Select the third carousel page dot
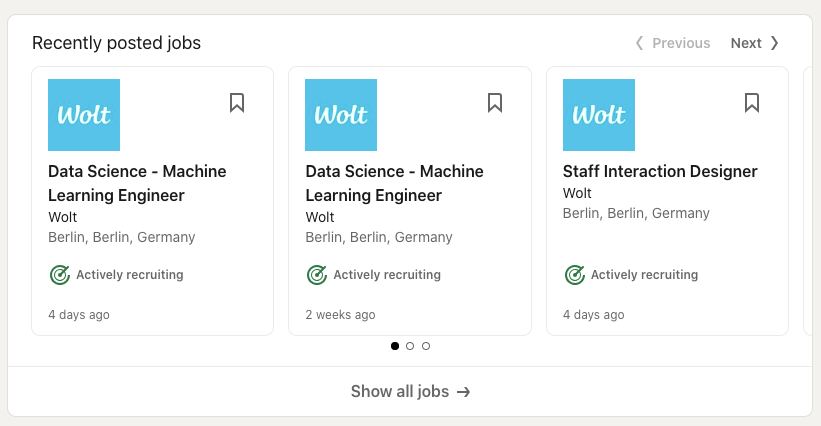 pyautogui.click(x=426, y=346)
